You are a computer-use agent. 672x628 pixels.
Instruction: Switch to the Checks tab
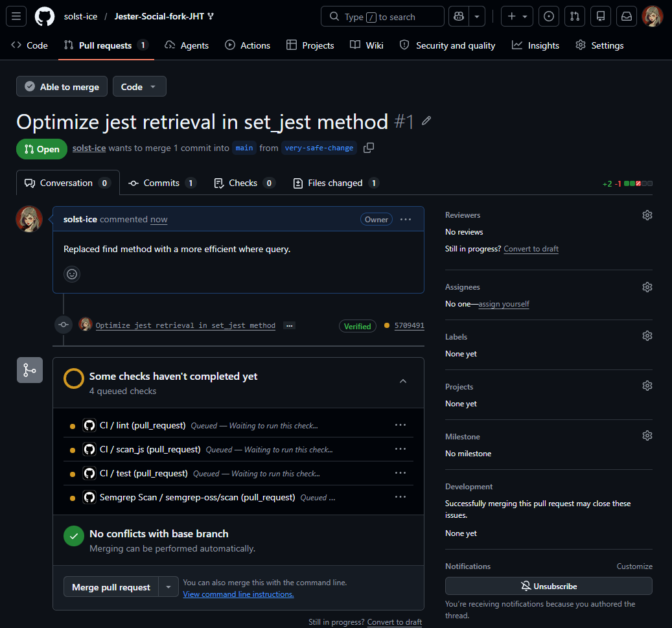pos(244,183)
